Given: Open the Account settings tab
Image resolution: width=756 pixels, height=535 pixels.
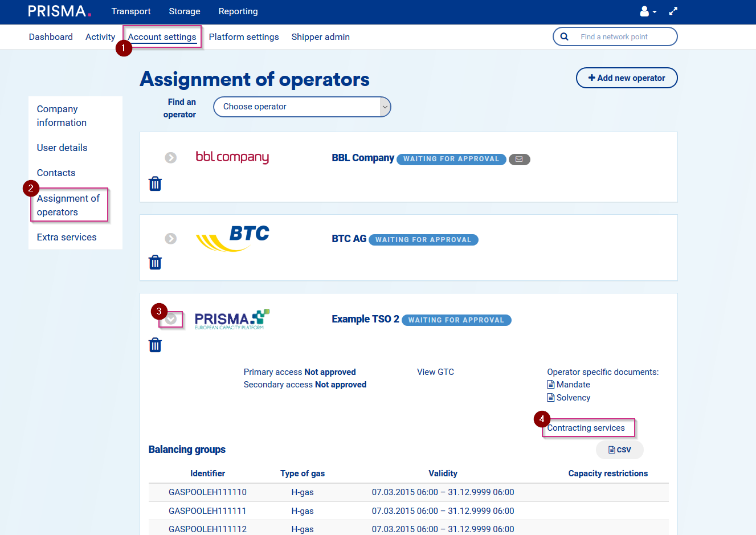Looking at the screenshot, I should (162, 37).
